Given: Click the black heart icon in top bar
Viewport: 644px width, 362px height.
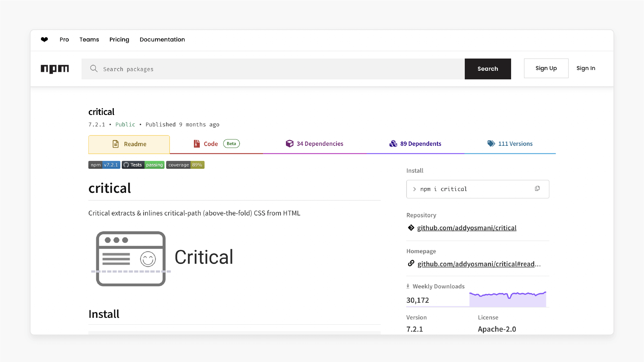Looking at the screenshot, I should pos(44,40).
